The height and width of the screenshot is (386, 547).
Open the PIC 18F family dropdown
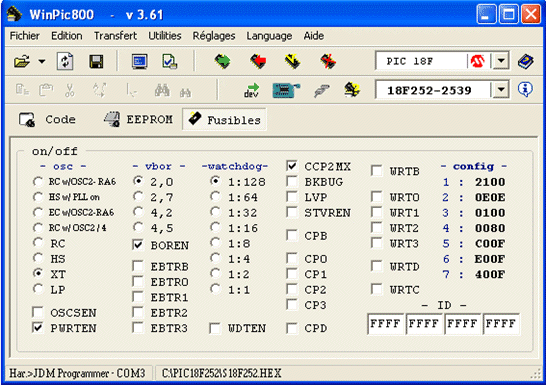click(501, 61)
